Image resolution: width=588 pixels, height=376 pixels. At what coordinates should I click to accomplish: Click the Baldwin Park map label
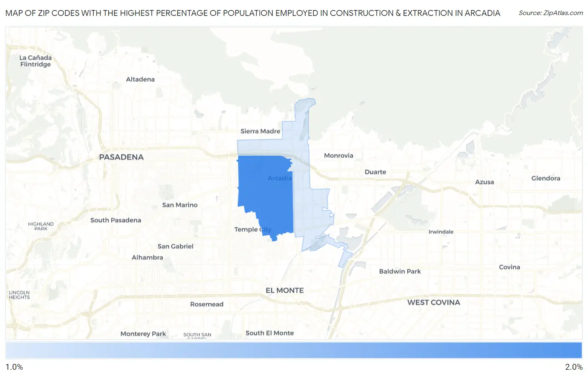coord(400,271)
